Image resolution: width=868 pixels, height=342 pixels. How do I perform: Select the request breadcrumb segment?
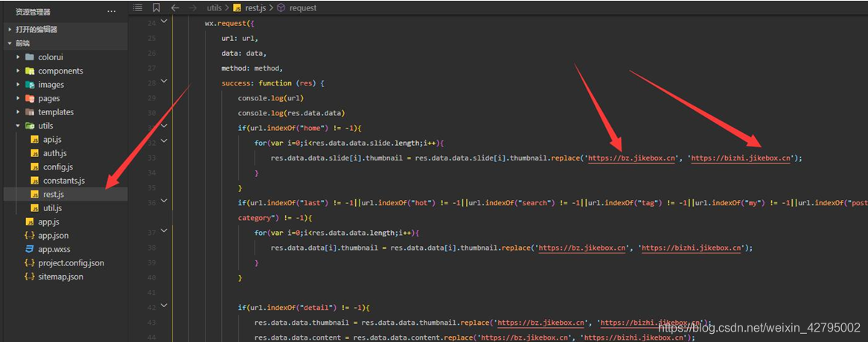coord(304,7)
